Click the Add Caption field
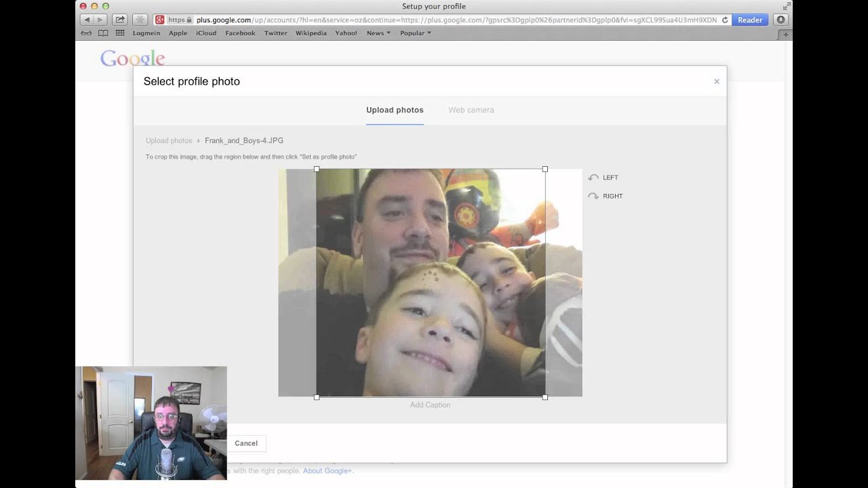 tap(430, 405)
